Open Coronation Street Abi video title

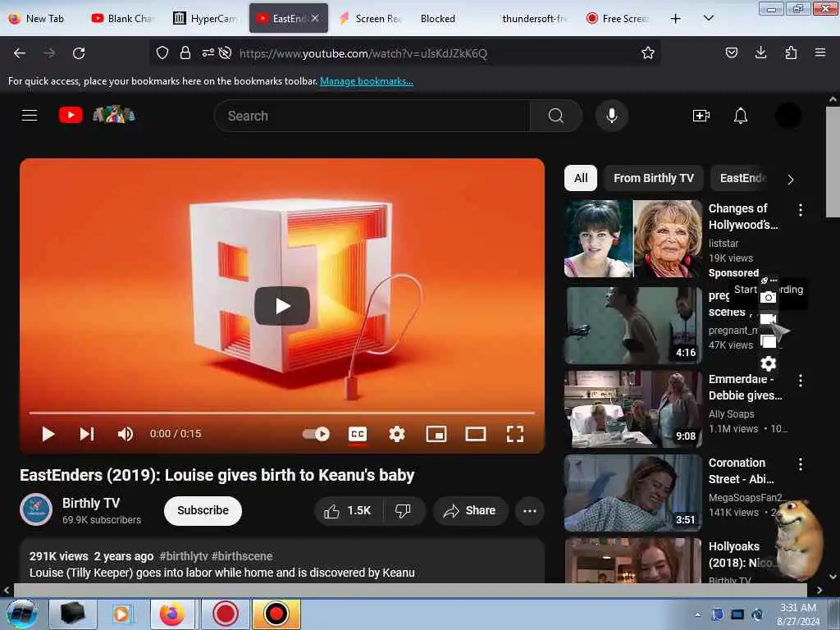coord(741,471)
